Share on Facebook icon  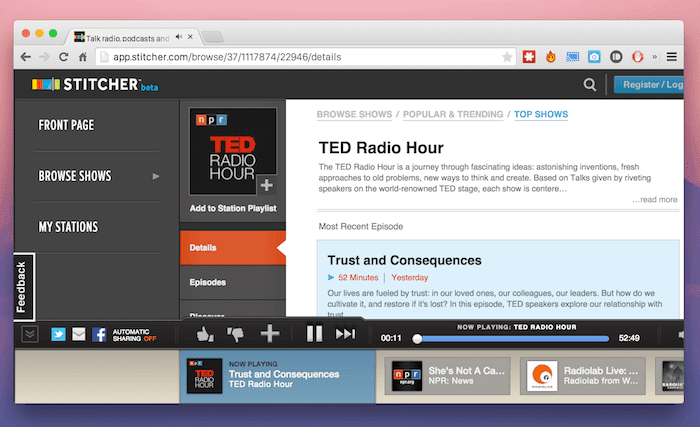[99, 334]
